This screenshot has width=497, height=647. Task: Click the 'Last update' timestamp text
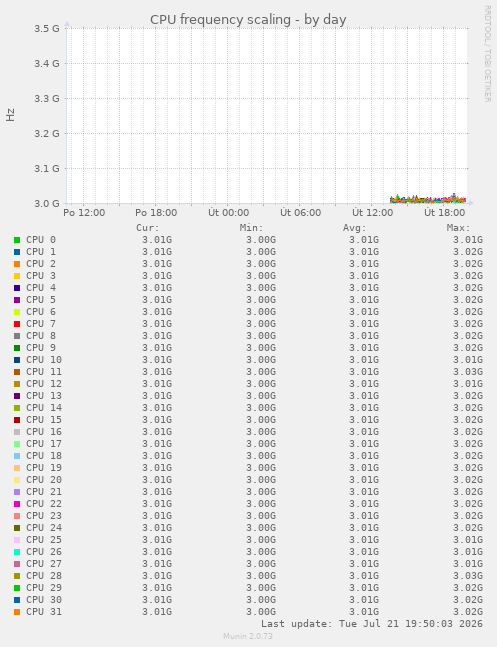point(372,623)
